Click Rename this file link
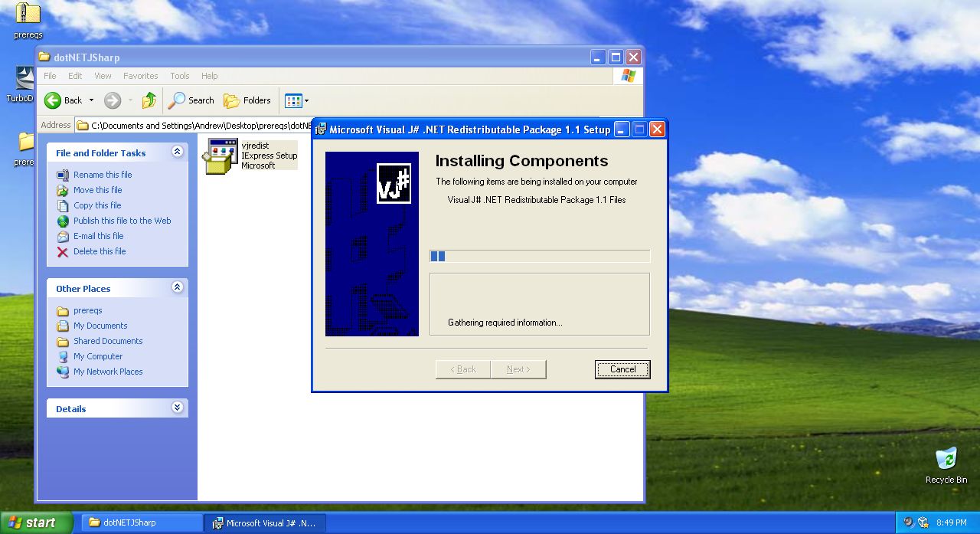980x534 pixels. pos(103,175)
